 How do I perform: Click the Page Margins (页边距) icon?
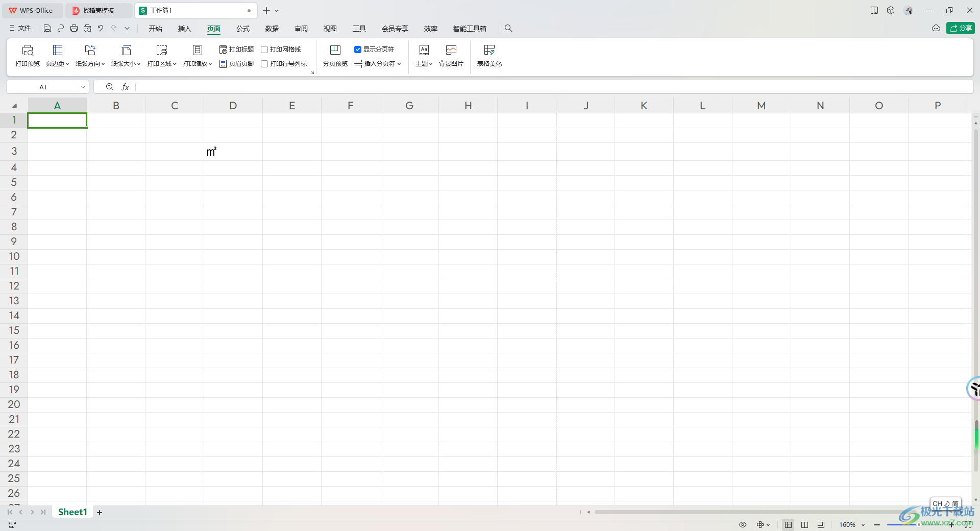58,50
